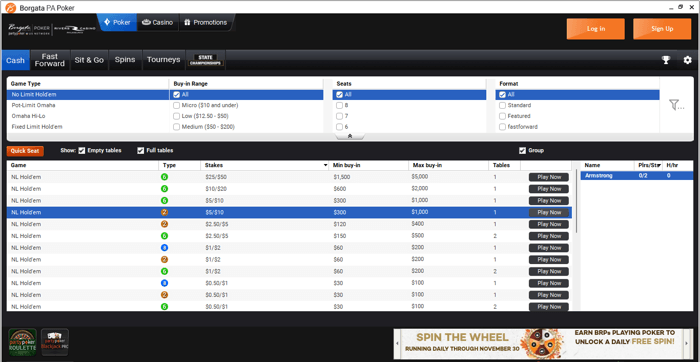Launch the Blackjack Pro game icon
700x362 pixels.
click(x=55, y=342)
